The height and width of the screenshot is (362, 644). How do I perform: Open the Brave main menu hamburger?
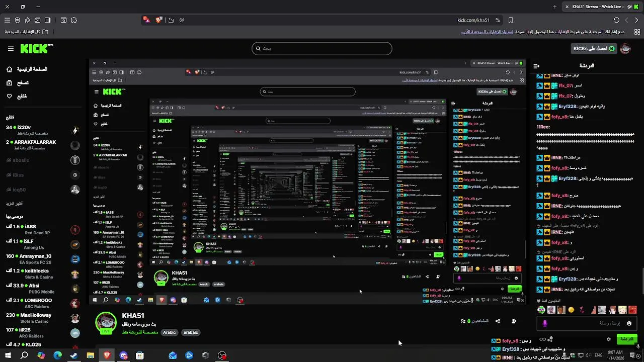point(7,20)
